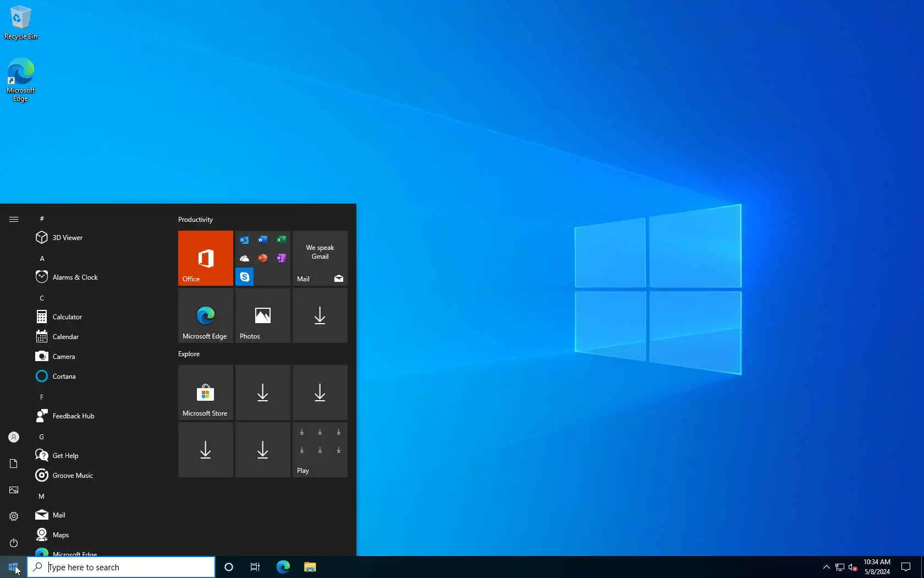Click the Start button
Screen dimensions: 924x578
click(13, 567)
